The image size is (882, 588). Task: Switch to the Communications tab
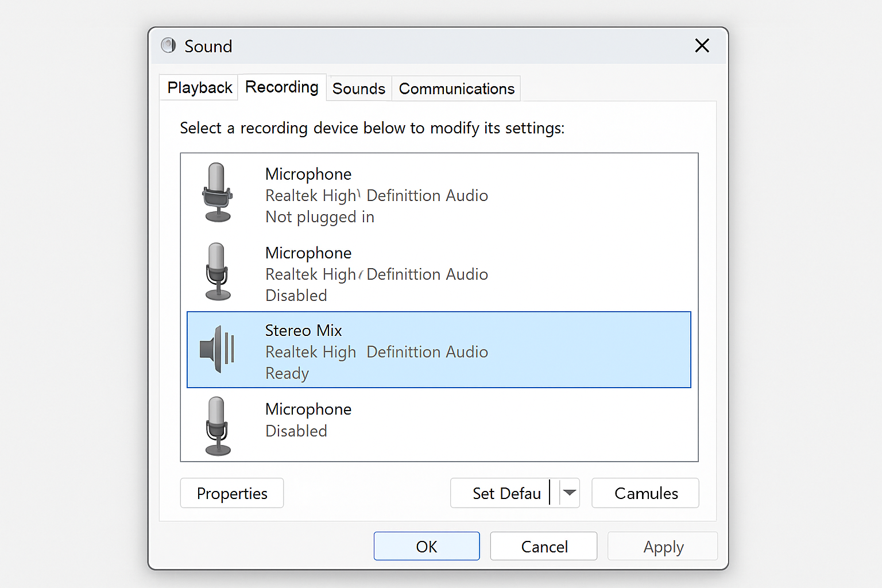pyautogui.click(x=456, y=88)
